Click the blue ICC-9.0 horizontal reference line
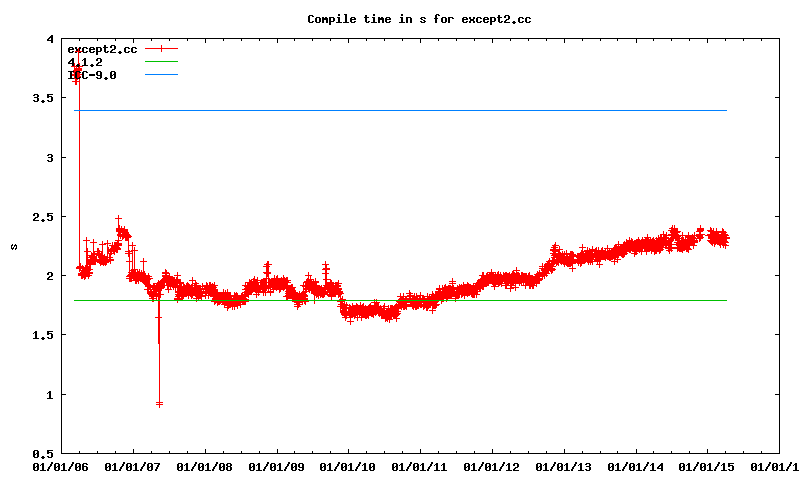Image resolution: width=800 pixels, height=480 pixels. (x=400, y=110)
